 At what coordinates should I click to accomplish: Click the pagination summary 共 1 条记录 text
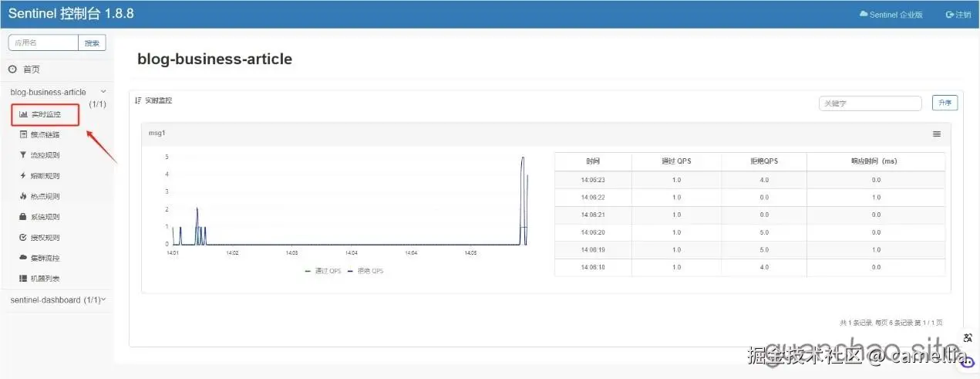(891, 323)
